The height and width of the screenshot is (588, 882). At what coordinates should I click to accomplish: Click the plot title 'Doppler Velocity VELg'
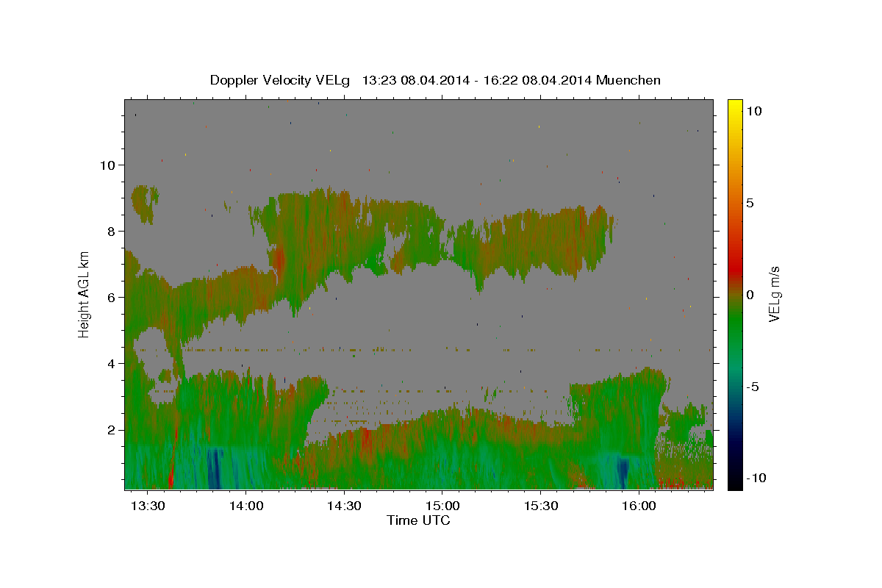tap(280, 80)
